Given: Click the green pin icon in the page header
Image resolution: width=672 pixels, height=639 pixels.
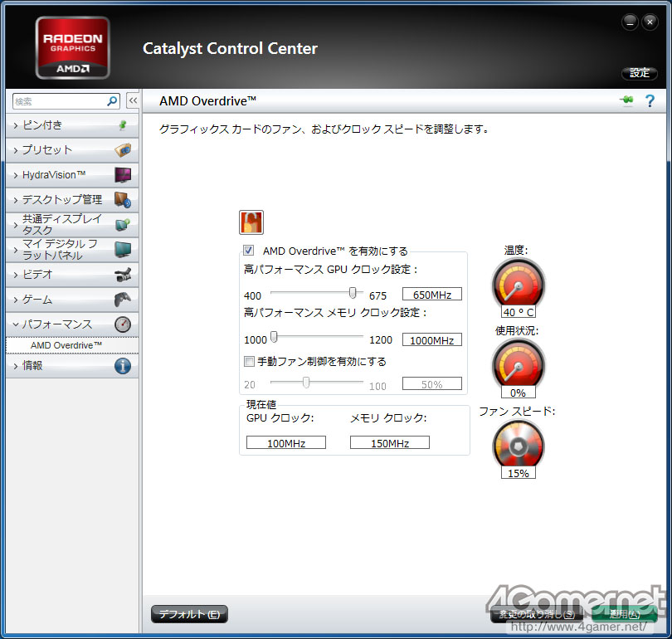Looking at the screenshot, I should [x=626, y=100].
